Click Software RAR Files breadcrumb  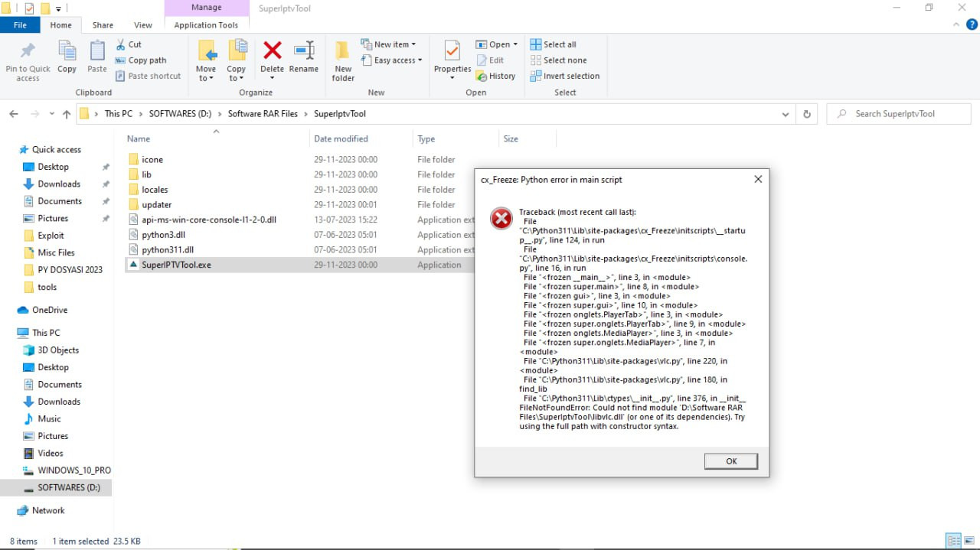point(263,114)
